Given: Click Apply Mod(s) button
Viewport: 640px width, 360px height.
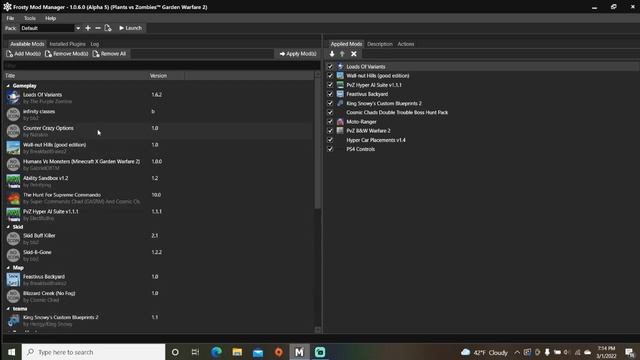Looking at the screenshot, I should (x=298, y=54).
